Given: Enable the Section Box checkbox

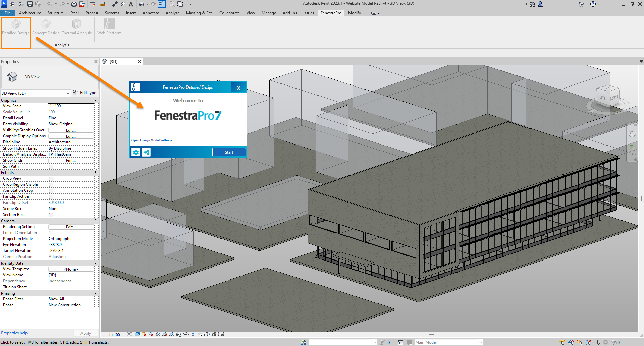Looking at the screenshot, I should click(51, 215).
